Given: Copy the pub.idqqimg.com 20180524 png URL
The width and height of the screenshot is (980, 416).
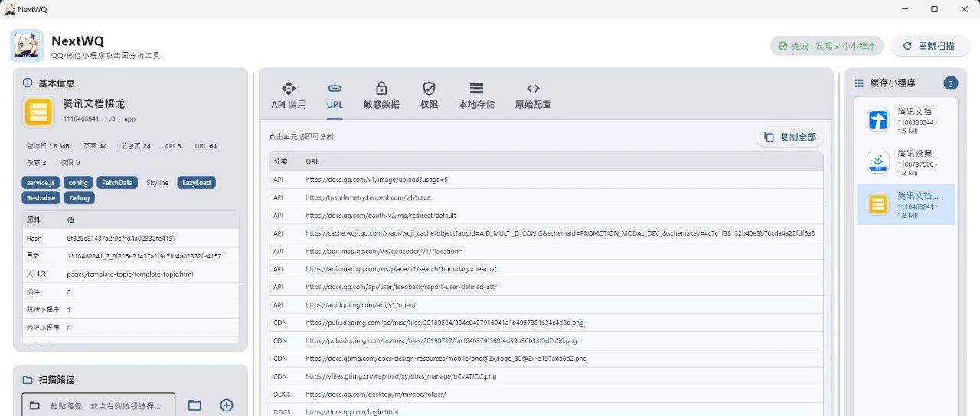Looking at the screenshot, I should 444,323.
